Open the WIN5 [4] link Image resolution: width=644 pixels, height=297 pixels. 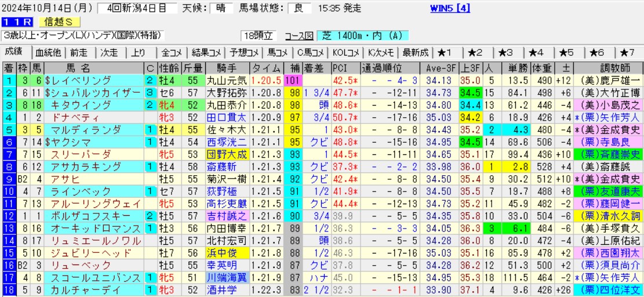click(450, 8)
